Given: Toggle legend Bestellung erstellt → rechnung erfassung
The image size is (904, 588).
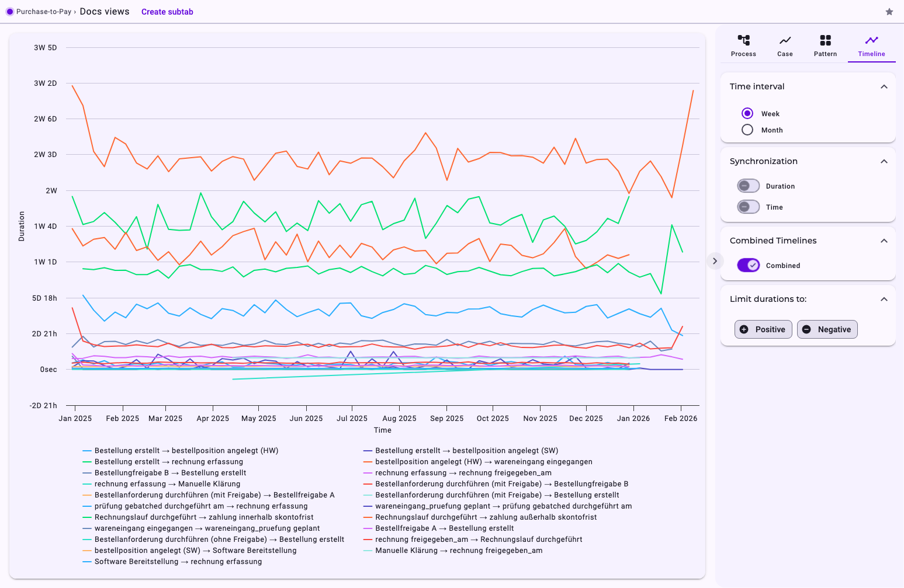Looking at the screenshot, I should point(162,462).
